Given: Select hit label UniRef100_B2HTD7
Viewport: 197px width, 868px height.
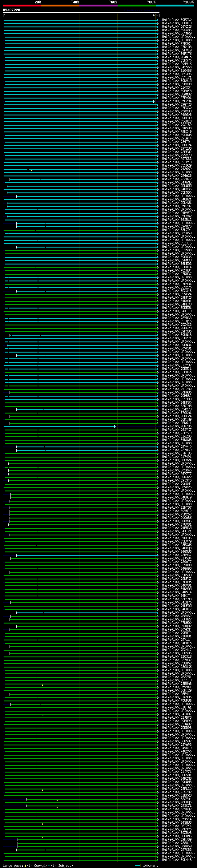Looking at the screenshot, I should [177, 508].
